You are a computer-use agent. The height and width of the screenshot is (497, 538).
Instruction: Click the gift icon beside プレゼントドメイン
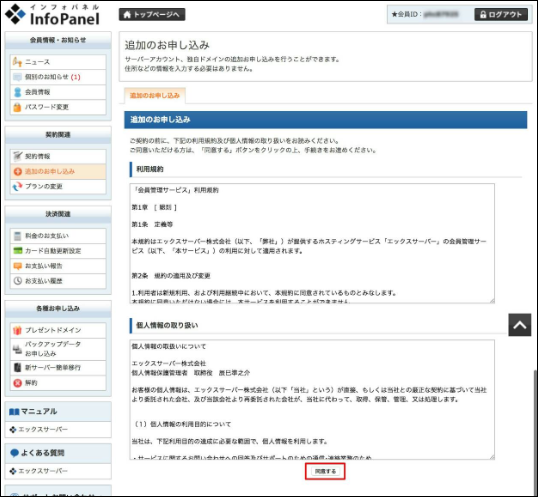(x=17, y=330)
